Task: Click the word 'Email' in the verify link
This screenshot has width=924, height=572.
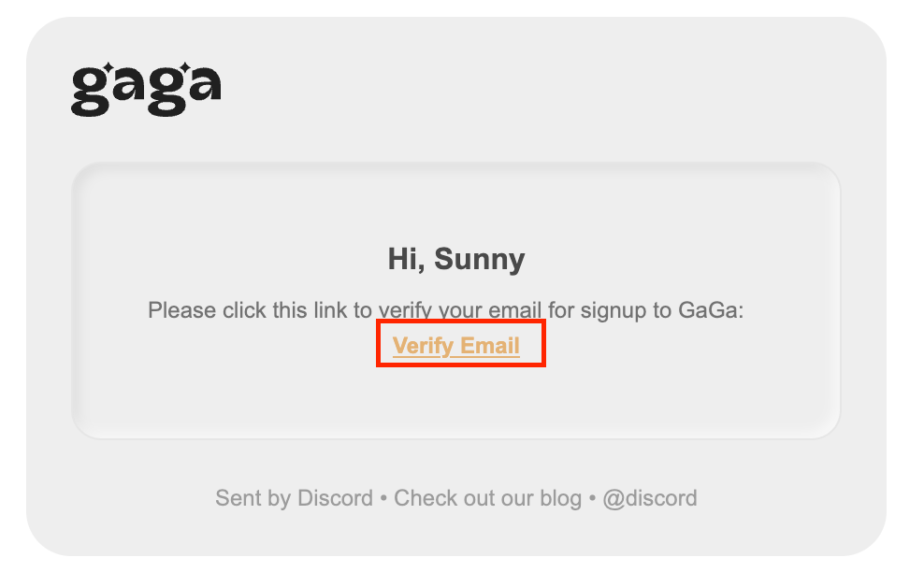Action: click(490, 346)
